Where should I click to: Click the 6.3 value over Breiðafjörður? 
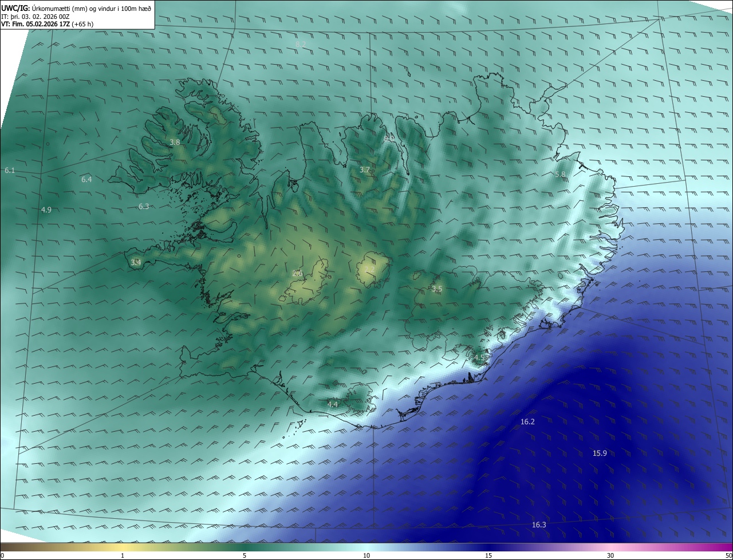[x=144, y=206]
